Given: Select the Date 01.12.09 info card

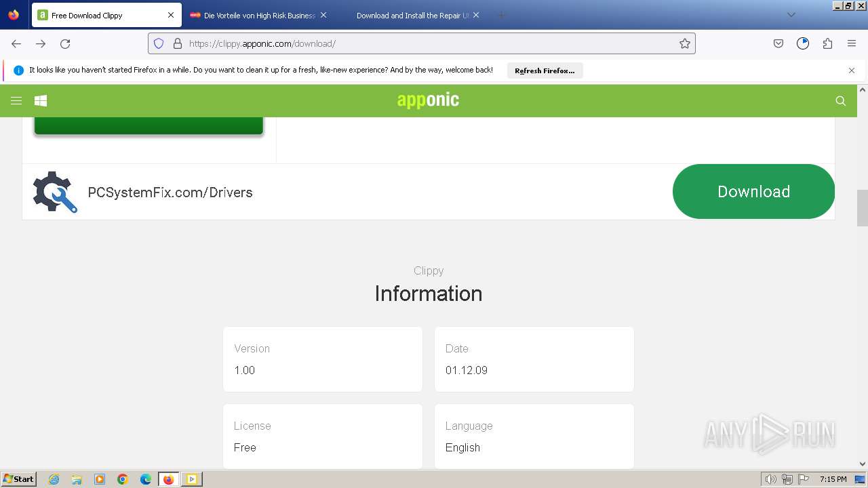Looking at the screenshot, I should [x=534, y=359].
